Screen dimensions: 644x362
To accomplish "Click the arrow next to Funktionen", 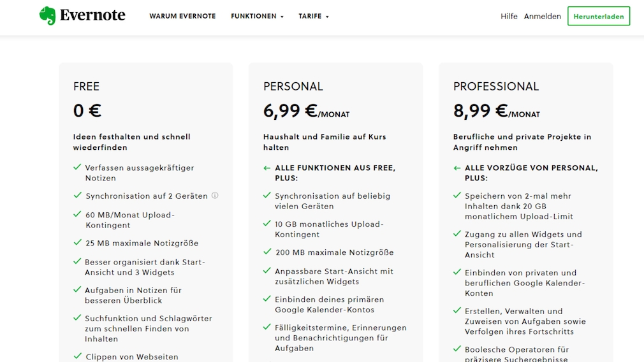I will pyautogui.click(x=282, y=17).
